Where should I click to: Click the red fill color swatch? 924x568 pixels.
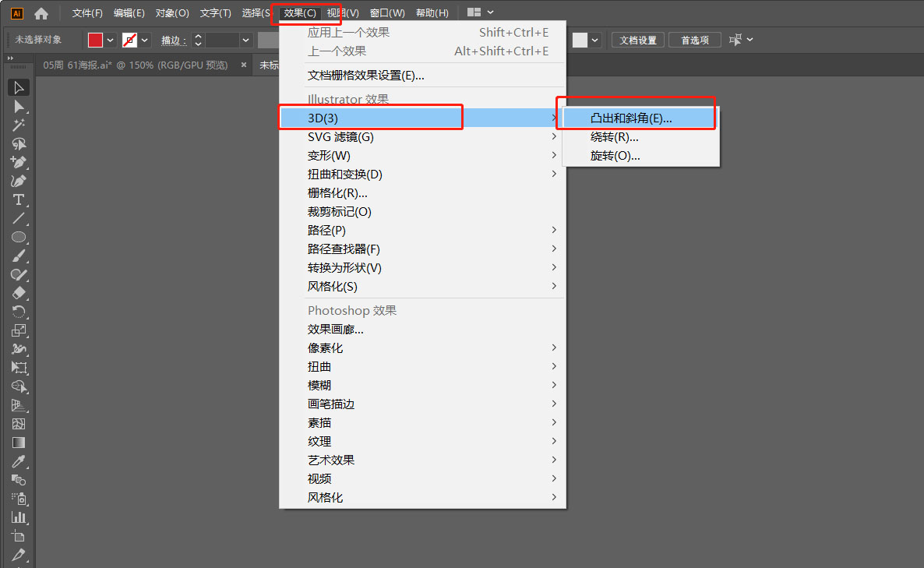(x=96, y=40)
